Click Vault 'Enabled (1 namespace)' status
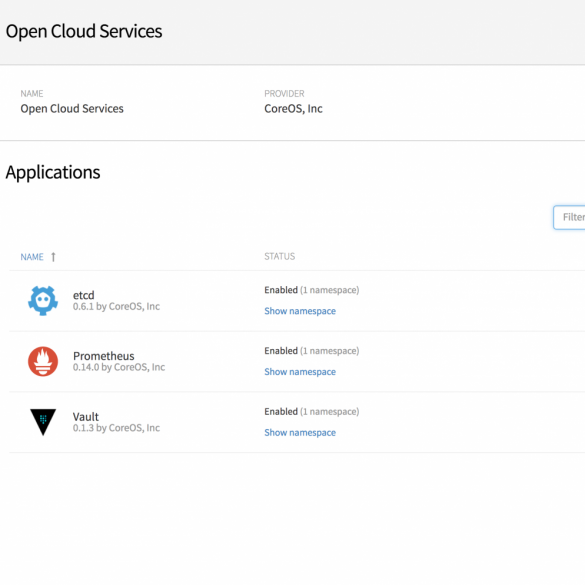 point(312,412)
